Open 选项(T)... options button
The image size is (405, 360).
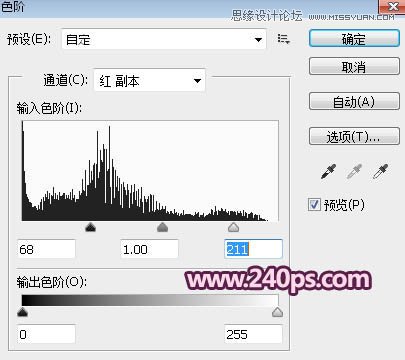click(354, 136)
